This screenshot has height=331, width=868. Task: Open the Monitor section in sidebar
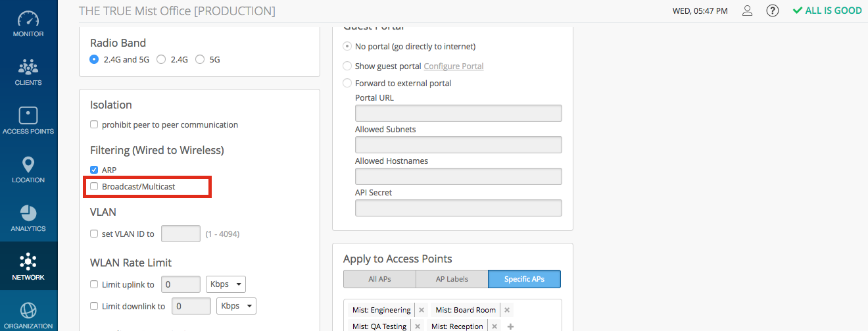click(28, 23)
